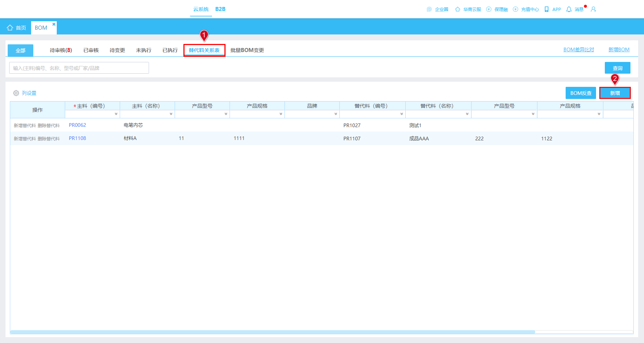Click the 查询 button
This screenshot has width=644, height=343.
coord(618,68)
